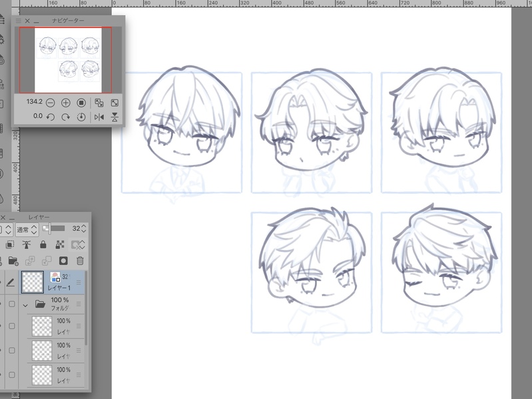The image size is (532, 399).
Task: Set the Navigator view to 100% with the square icon
Action: pyautogui.click(x=81, y=103)
